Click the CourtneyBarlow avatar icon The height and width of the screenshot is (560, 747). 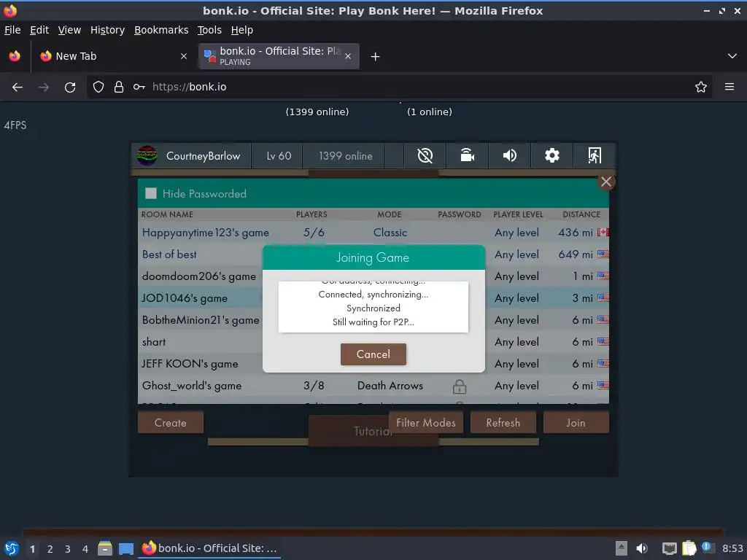pyautogui.click(x=147, y=155)
